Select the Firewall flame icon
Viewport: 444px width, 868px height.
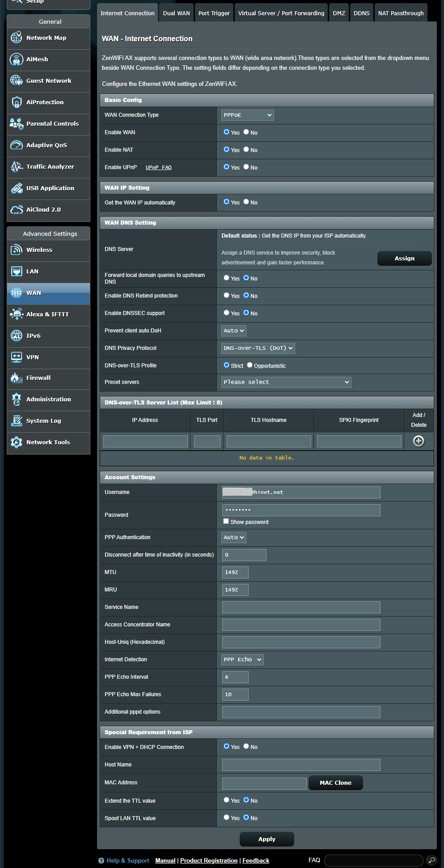pyautogui.click(x=17, y=378)
